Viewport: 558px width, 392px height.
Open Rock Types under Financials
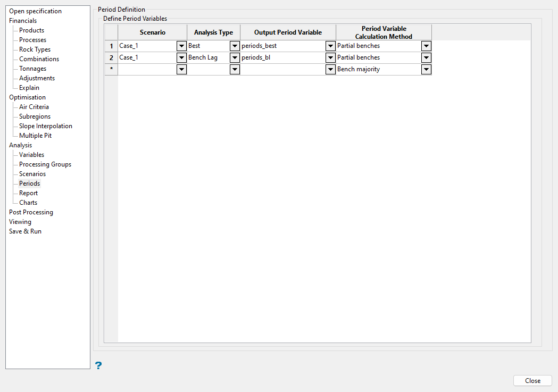click(35, 49)
